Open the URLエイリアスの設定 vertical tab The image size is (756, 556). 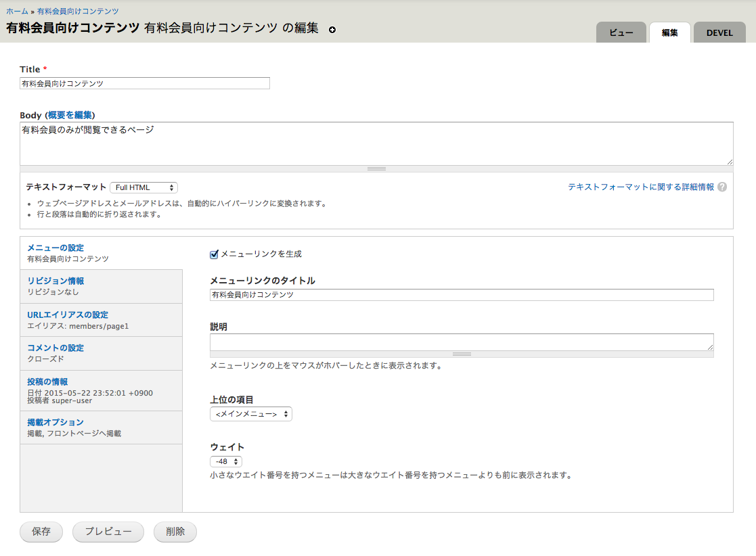coord(68,315)
